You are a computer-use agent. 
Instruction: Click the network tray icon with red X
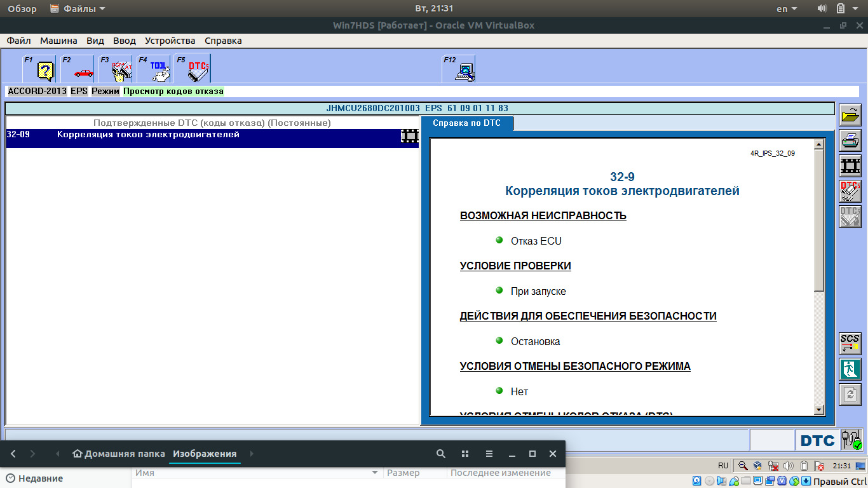pyautogui.click(x=773, y=466)
